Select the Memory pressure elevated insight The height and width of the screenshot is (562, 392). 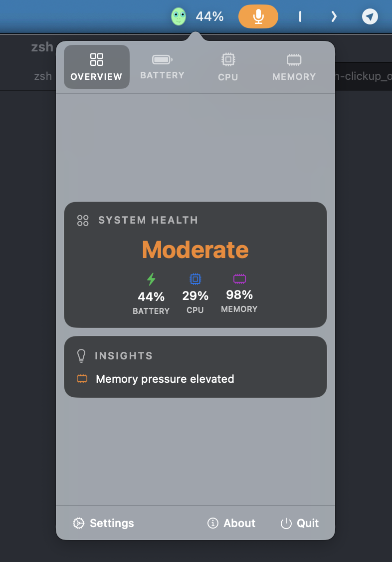coord(165,379)
